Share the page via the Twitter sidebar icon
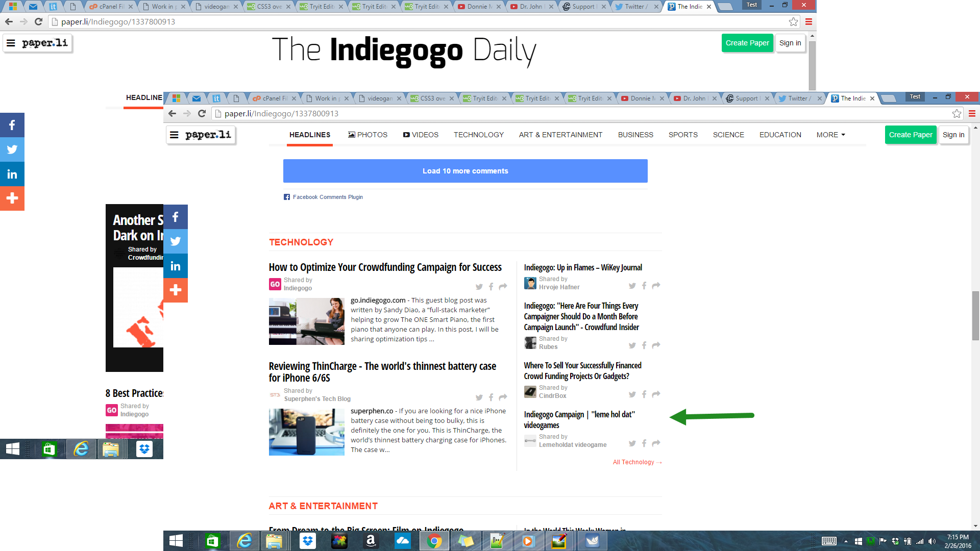The width and height of the screenshot is (980, 551). [x=12, y=149]
